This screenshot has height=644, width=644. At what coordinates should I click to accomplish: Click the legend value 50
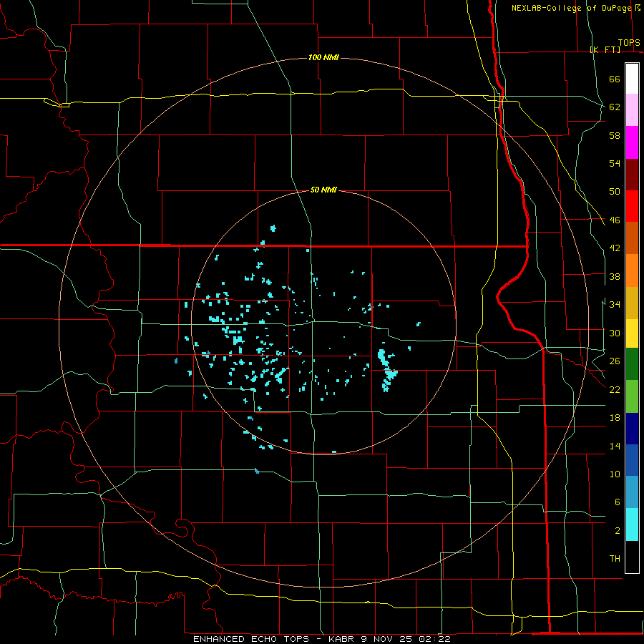point(615,192)
